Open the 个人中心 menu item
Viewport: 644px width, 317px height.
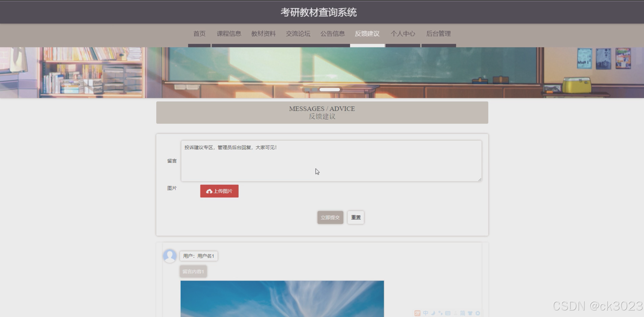(x=403, y=34)
